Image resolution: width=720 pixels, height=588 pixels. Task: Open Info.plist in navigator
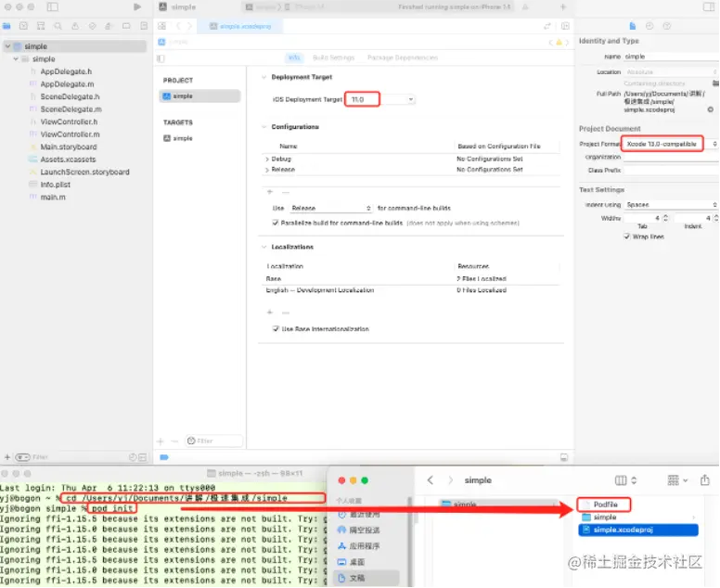(55, 185)
